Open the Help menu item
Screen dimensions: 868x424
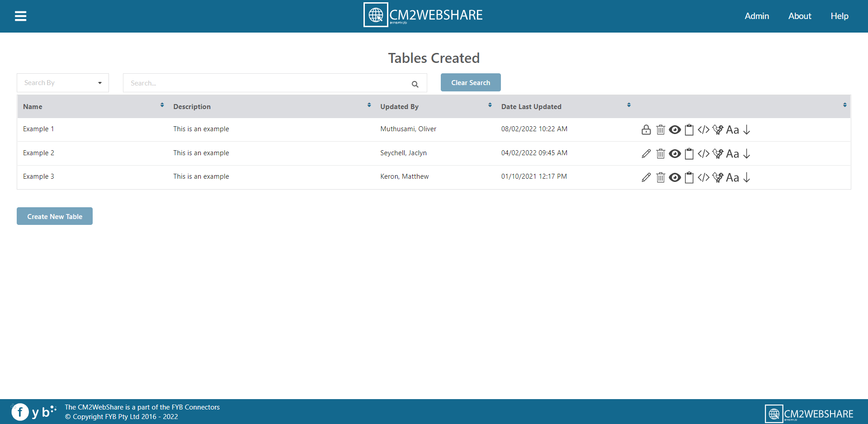[840, 16]
